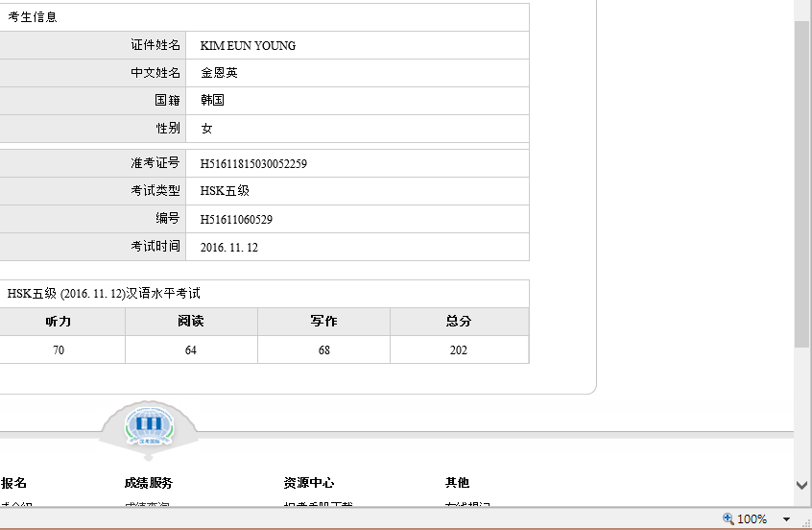The height and width of the screenshot is (530, 812).
Task: Click the 证件姓名 label
Action: click(x=155, y=45)
